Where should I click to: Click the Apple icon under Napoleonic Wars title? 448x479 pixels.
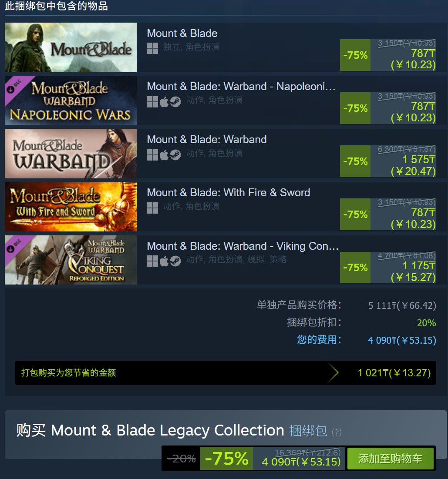(x=164, y=102)
